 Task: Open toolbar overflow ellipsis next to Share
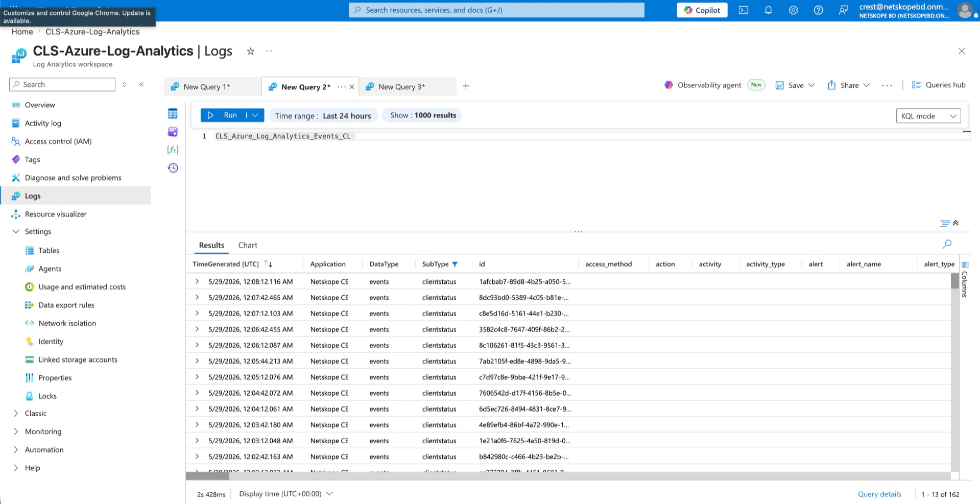pyautogui.click(x=887, y=85)
